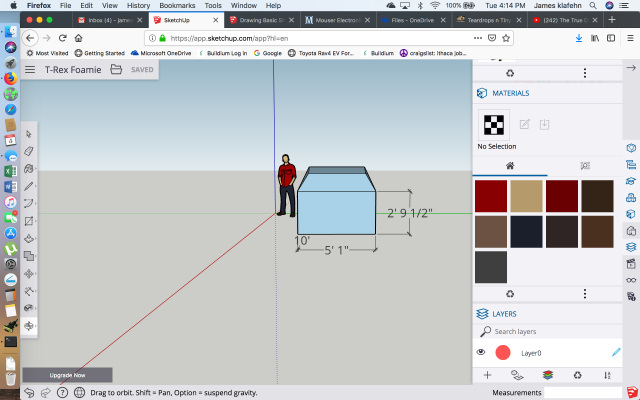Open the language globe icon

79,393
